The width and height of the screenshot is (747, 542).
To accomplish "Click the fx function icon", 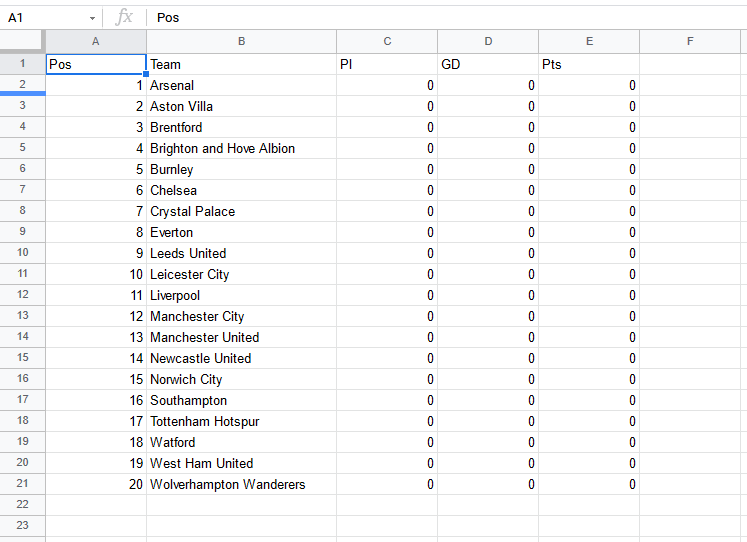I will tap(124, 18).
